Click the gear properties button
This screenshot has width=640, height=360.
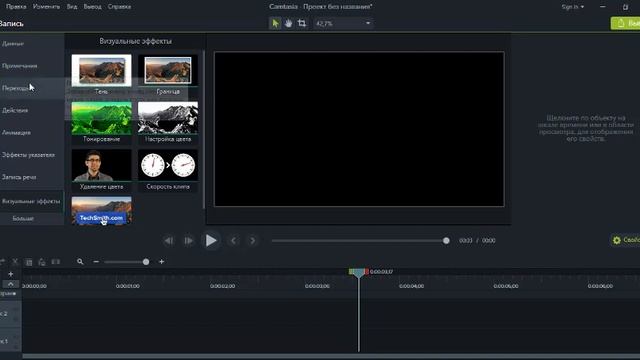(625, 240)
